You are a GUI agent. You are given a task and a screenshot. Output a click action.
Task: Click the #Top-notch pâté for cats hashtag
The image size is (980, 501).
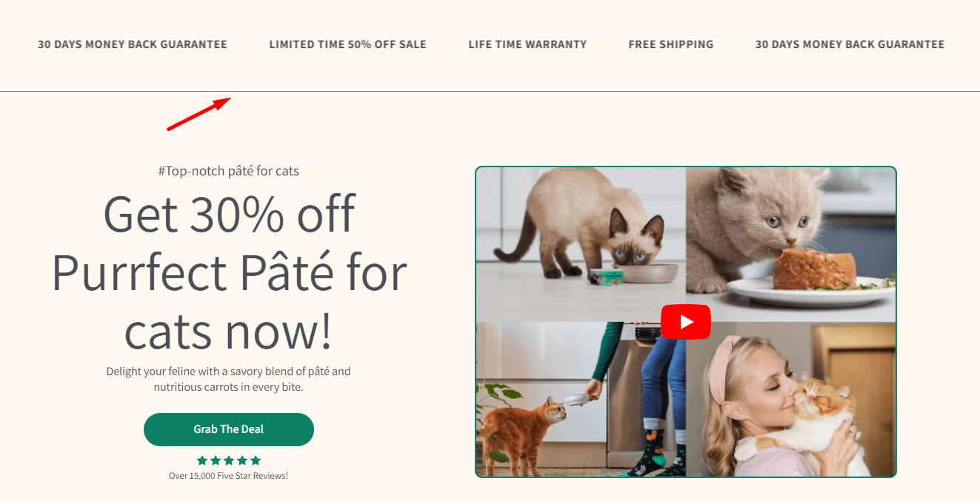pyautogui.click(x=228, y=171)
